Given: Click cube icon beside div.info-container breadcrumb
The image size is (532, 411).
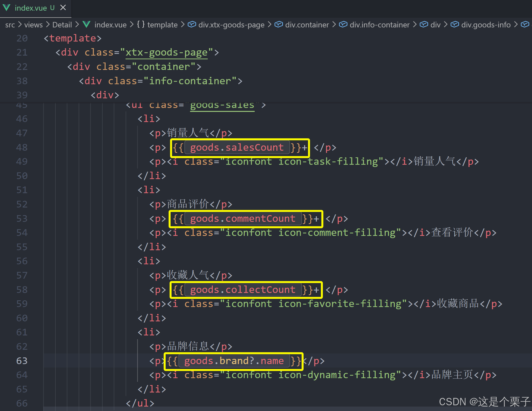Looking at the screenshot, I should click(343, 24).
